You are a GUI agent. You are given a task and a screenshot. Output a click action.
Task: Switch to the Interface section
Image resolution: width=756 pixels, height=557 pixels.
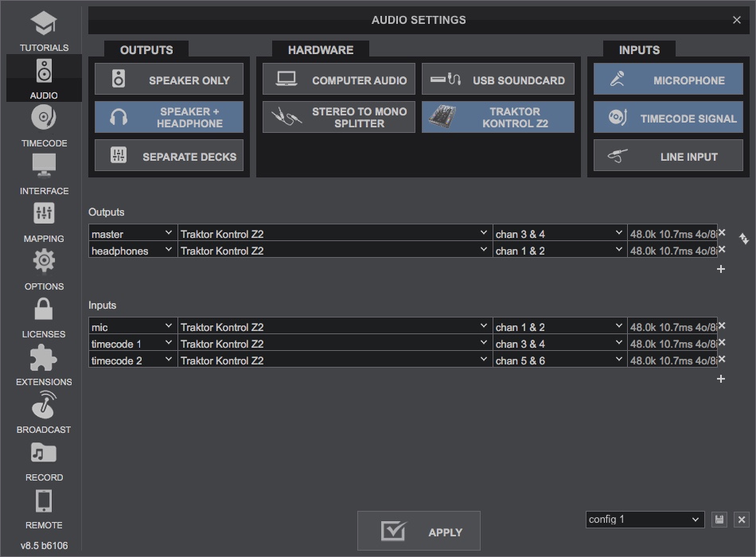coord(44,173)
